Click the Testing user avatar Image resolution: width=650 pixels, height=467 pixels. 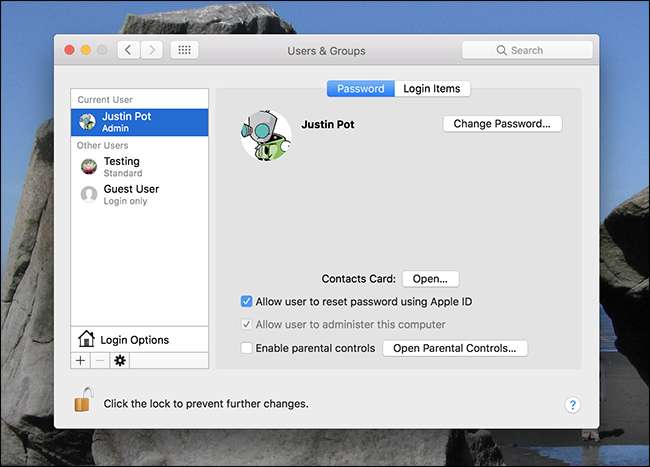[89, 167]
